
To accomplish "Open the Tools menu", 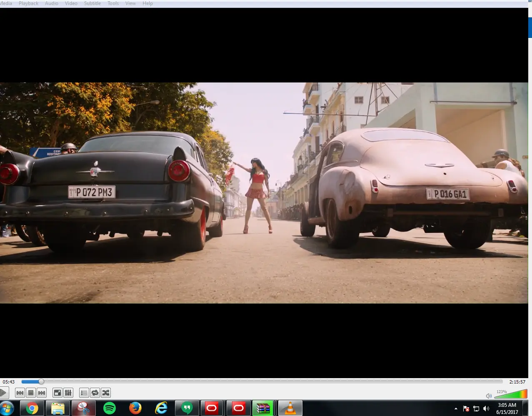I will [113, 3].
